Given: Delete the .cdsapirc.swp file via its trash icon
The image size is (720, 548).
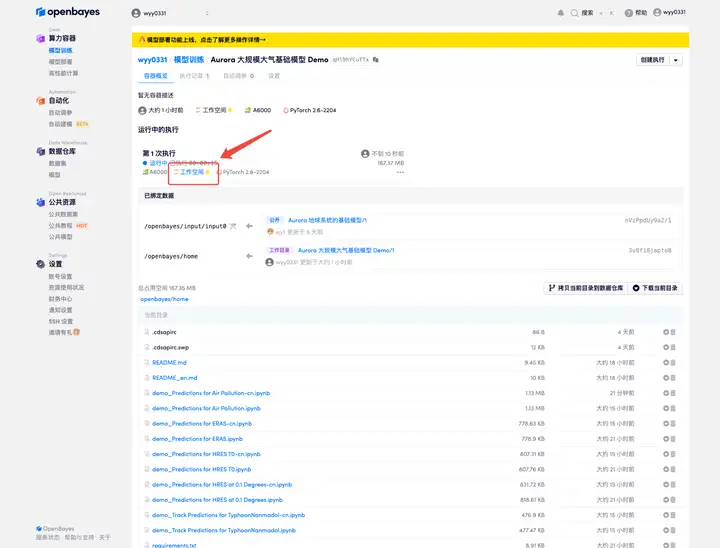Looking at the screenshot, I should [673, 347].
